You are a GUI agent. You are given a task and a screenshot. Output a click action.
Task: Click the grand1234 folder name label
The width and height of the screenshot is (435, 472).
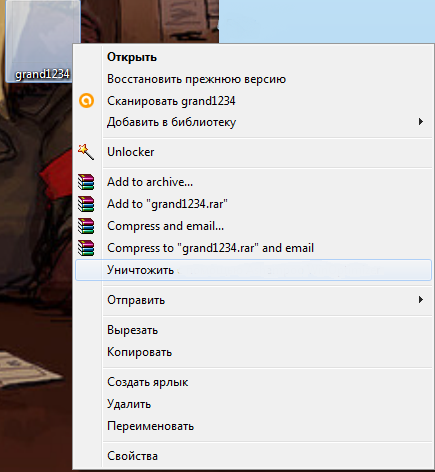[43, 74]
